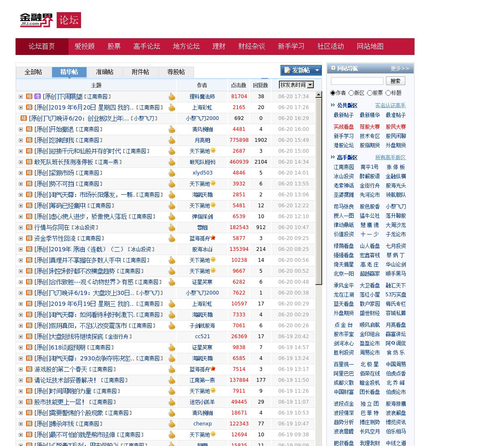Click thumbs-up icon on 敢死队班长预测涨停板 post
This screenshot has height=446, width=504.
172,162
